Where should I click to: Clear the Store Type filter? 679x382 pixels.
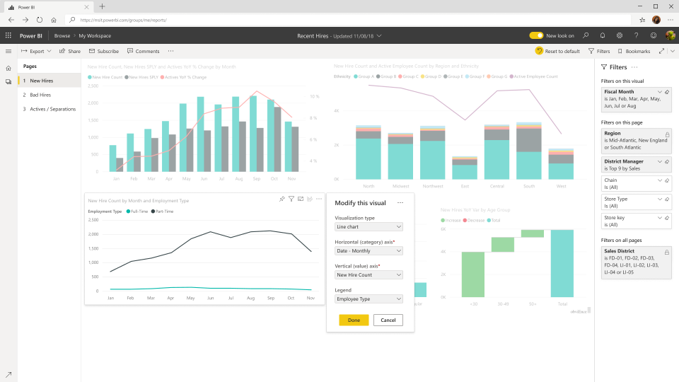667,199
